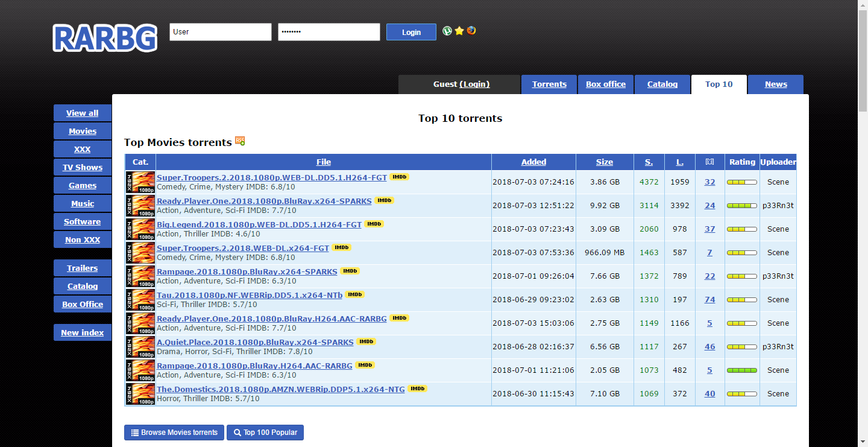Screen dimensions: 868x447
Task: Open TV Shows category in sidebar
Action: click(83, 167)
